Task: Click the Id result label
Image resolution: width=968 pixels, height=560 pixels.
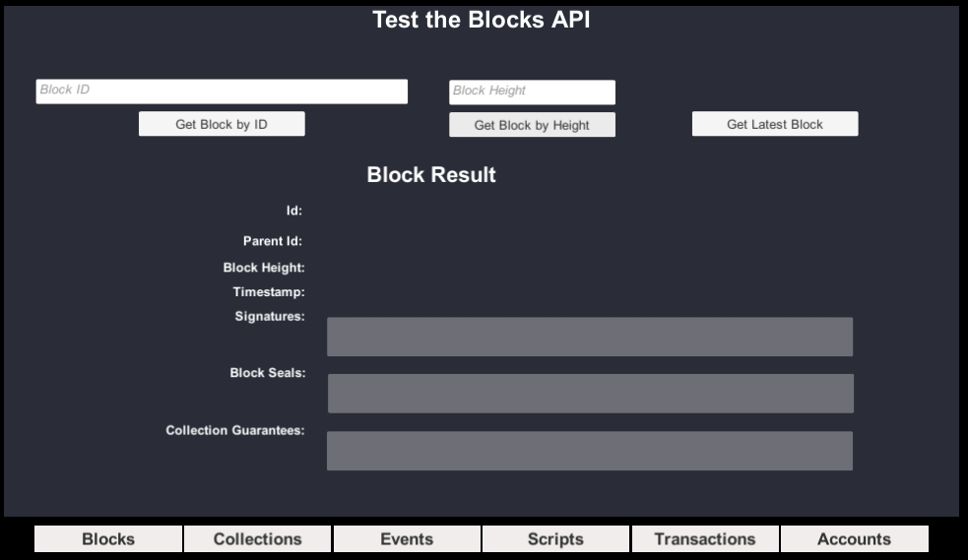Action: click(294, 211)
